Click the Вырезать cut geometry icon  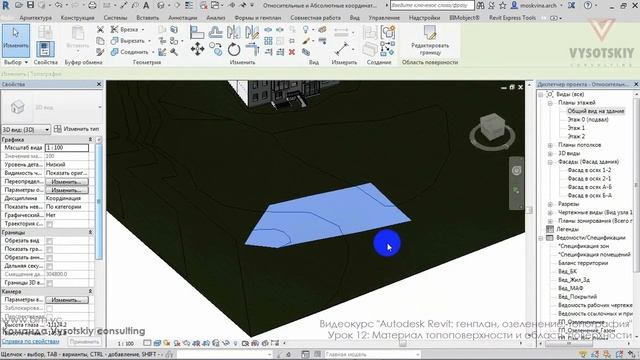[x=115, y=40]
